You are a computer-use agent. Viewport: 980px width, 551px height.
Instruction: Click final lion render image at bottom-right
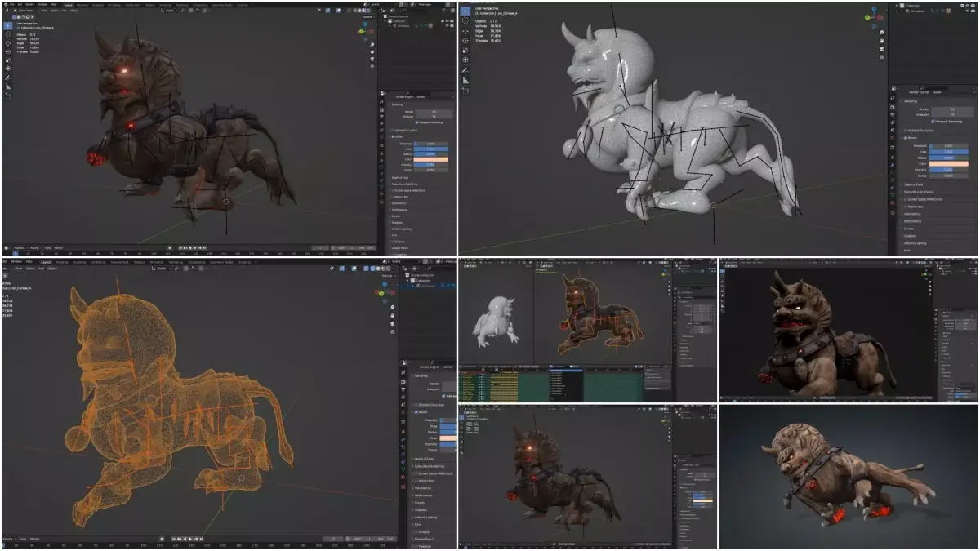(x=849, y=476)
